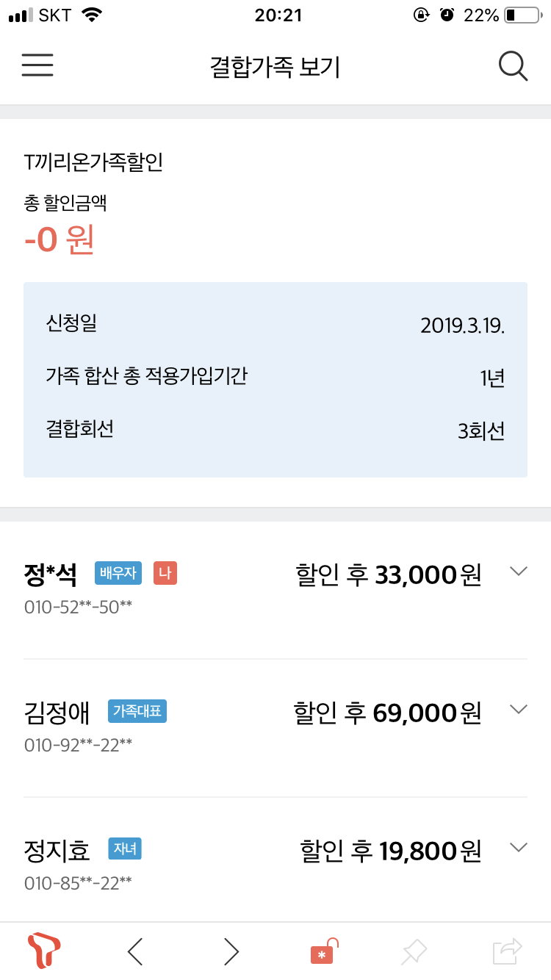Select the 김정애 family member name

(57, 712)
